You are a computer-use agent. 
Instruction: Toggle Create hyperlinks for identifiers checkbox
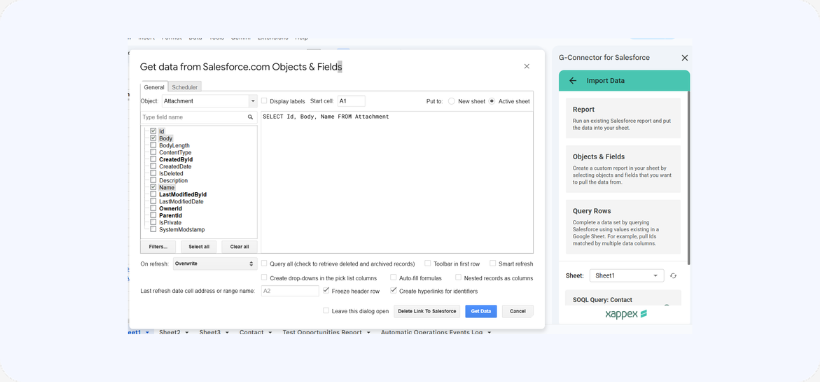coord(393,290)
